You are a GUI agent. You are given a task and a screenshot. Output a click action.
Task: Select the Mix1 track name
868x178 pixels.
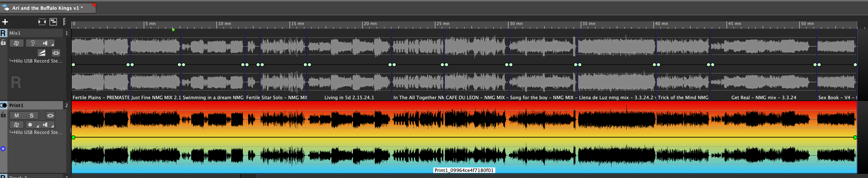15,33
